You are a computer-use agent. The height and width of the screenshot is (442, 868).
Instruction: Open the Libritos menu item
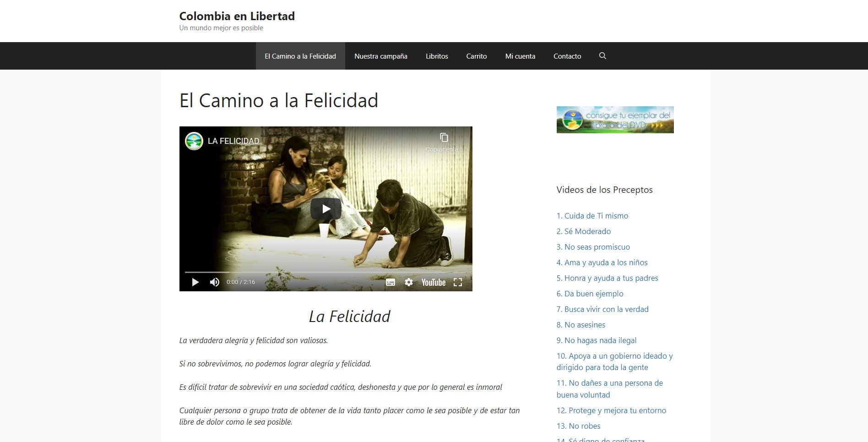click(x=437, y=56)
